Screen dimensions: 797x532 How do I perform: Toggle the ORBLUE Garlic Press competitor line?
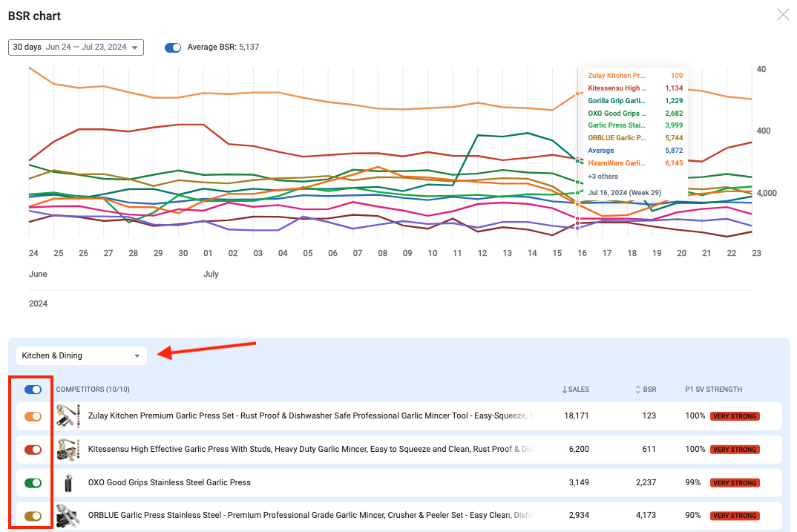33,516
